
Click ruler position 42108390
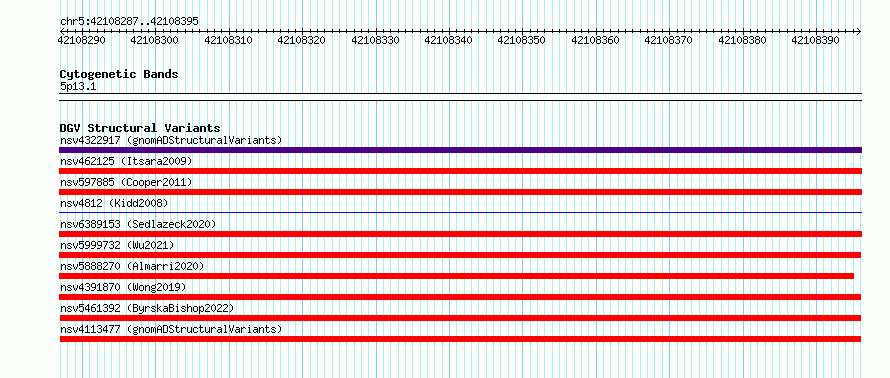pos(816,40)
